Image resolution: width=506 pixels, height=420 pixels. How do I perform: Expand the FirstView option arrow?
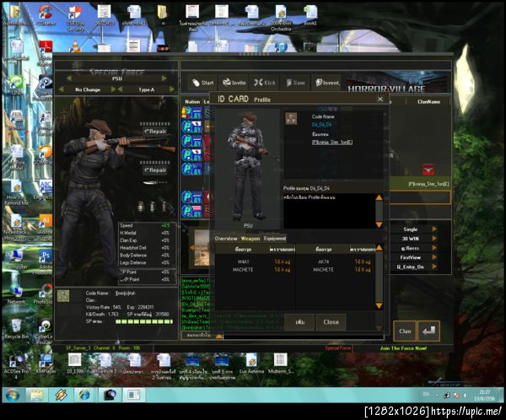(434, 257)
